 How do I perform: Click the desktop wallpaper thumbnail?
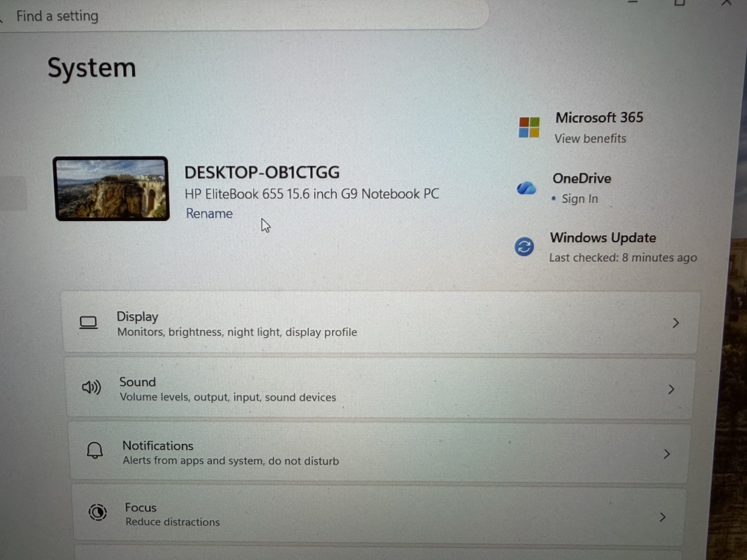111,189
